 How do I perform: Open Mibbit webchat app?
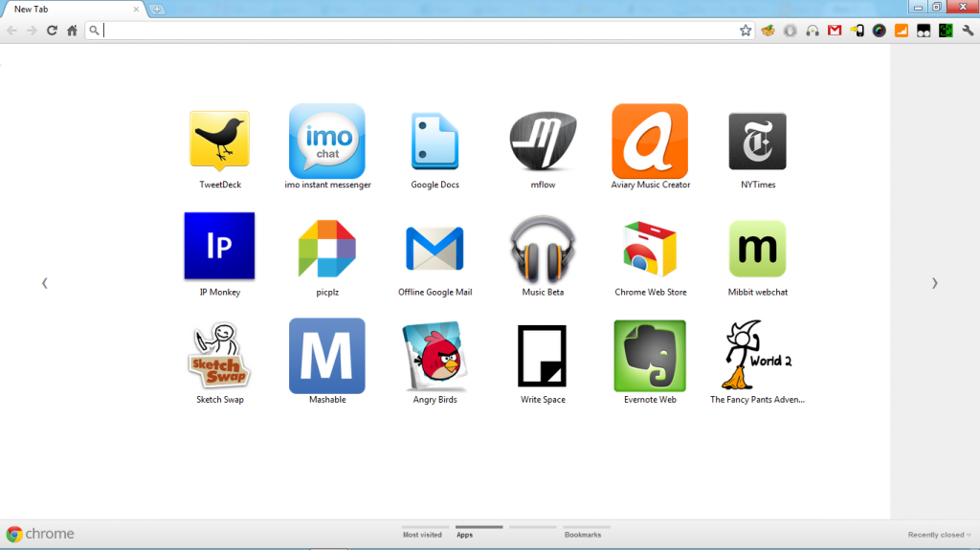pyautogui.click(x=758, y=249)
